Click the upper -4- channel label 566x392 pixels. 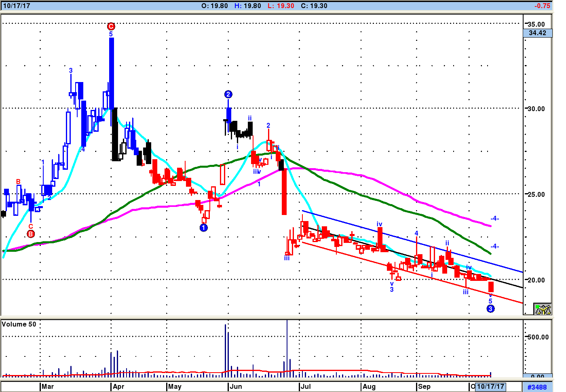pos(494,219)
